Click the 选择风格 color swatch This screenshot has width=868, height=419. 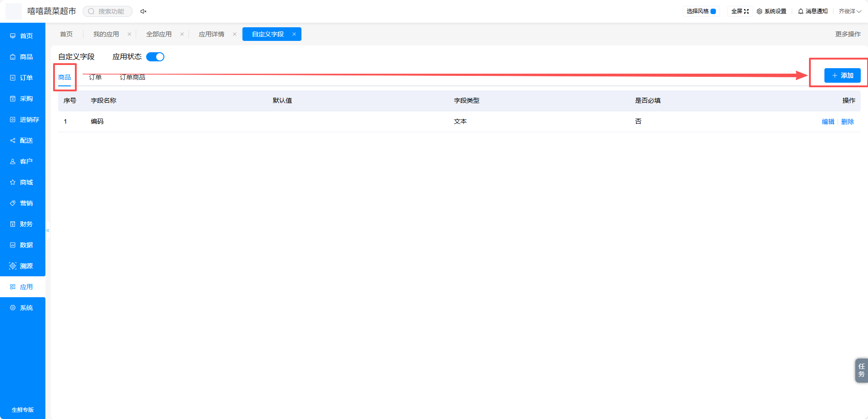[x=713, y=11]
